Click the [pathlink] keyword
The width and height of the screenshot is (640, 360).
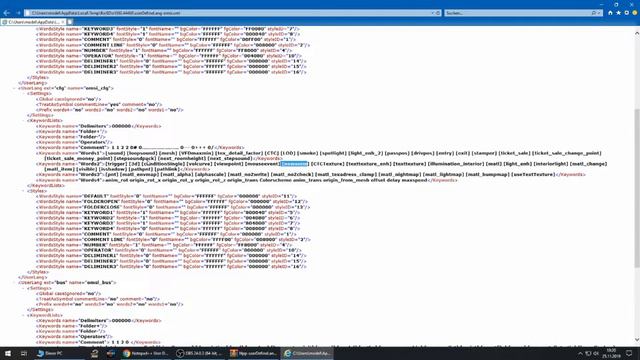point(167,169)
